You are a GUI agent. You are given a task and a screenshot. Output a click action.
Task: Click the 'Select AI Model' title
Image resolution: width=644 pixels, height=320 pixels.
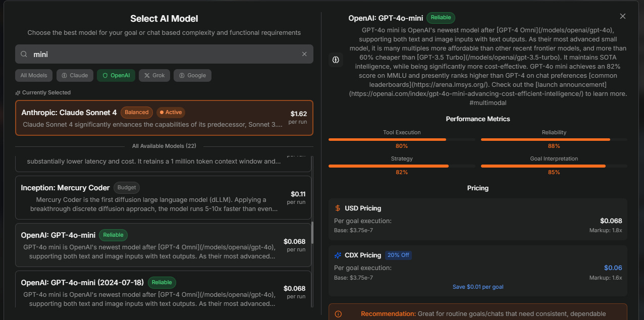pos(164,19)
